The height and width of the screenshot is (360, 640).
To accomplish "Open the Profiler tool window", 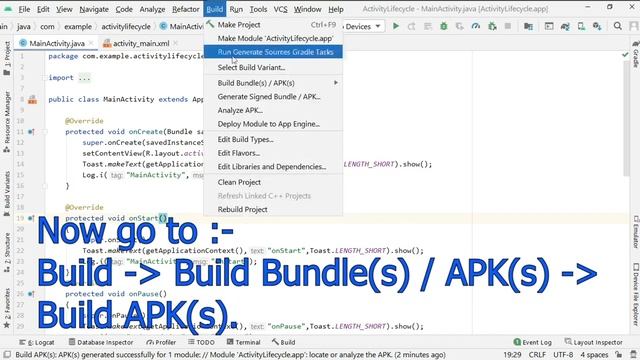I will (161, 342).
